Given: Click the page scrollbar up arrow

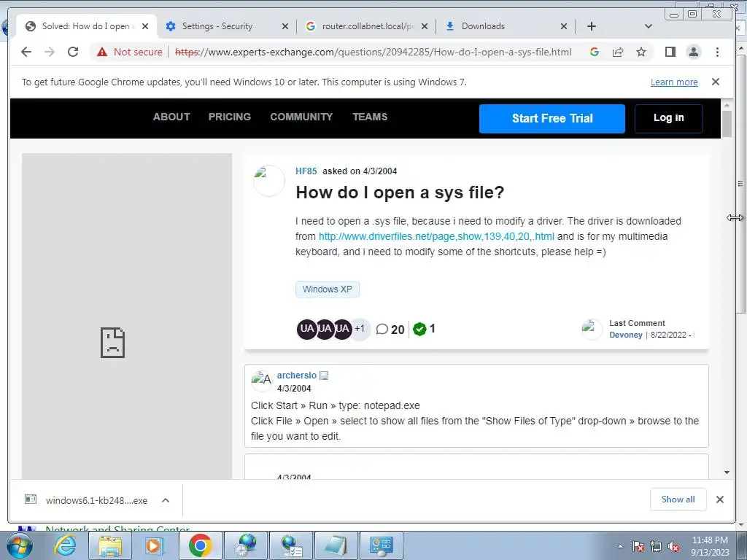Looking at the screenshot, I should pyautogui.click(x=727, y=105).
